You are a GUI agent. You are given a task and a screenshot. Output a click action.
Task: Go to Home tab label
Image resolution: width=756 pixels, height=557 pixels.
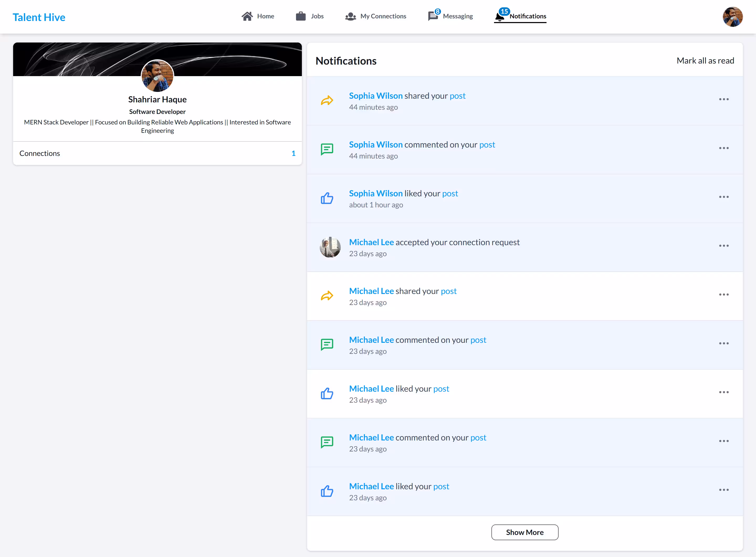click(265, 16)
